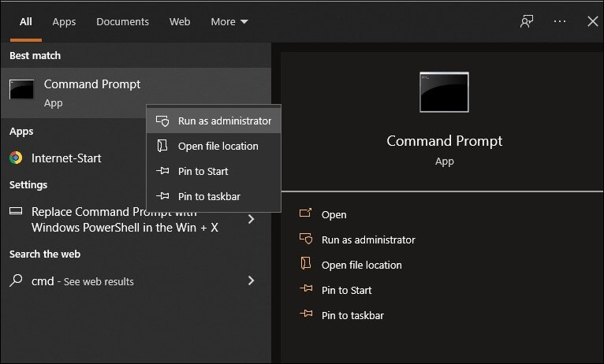Screen dimensions: 604x364
Task: Click shield icon beside context menu Run as administrator
Action: [162, 121]
